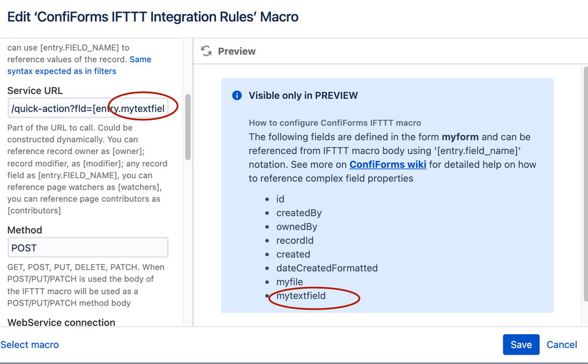Select the 'createdBy' field entry
588x364 pixels.
pos(299,213)
